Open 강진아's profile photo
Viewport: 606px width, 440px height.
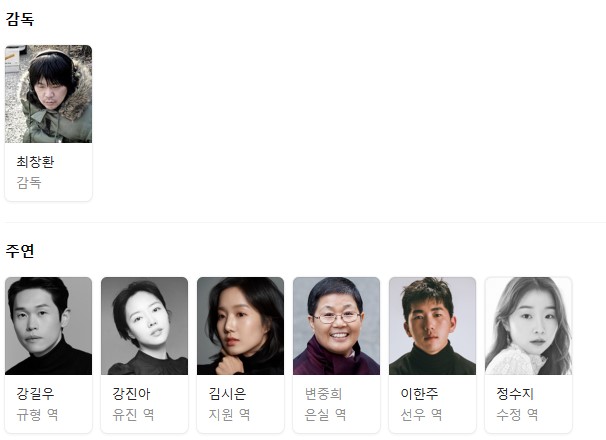[x=145, y=326]
